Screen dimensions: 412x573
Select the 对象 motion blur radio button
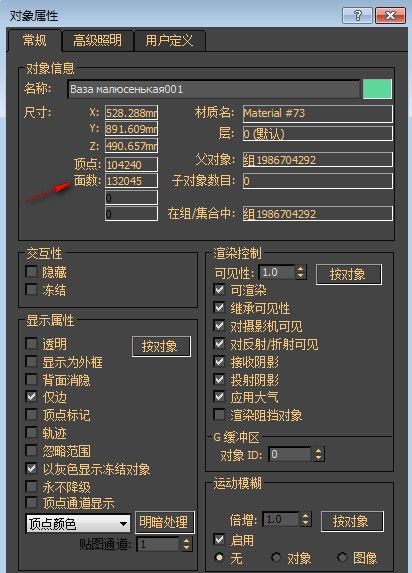click(276, 558)
